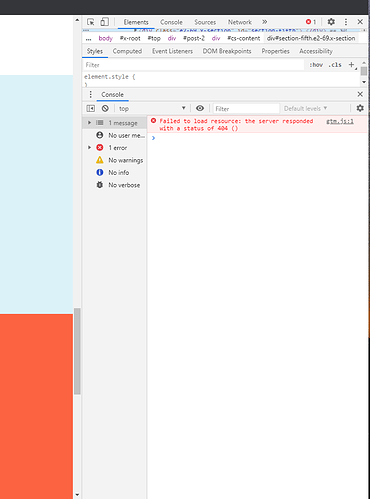Toggle the .cls class editor button
This screenshot has height=499, width=370.
click(x=335, y=65)
